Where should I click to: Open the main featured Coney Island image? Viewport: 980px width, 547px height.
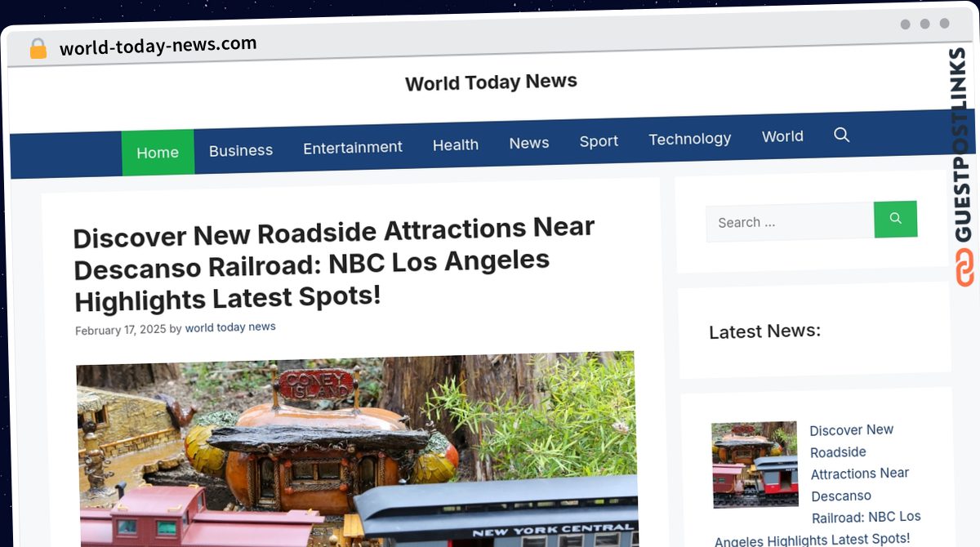(x=357, y=450)
